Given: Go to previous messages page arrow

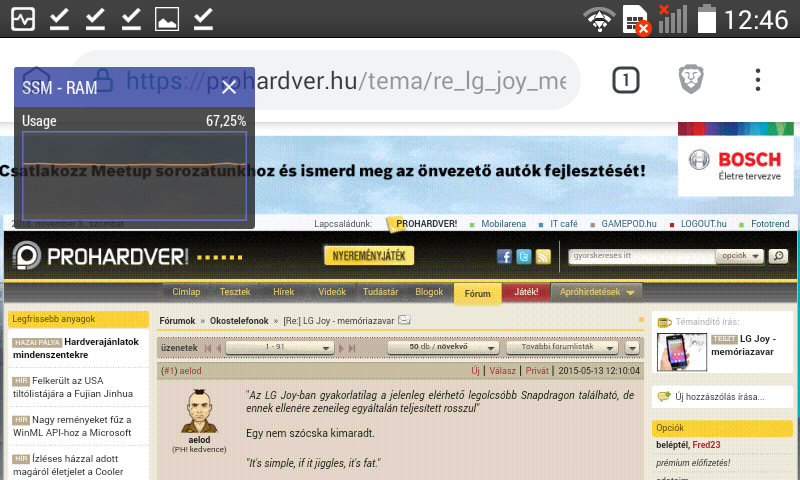Looking at the screenshot, I should click(x=219, y=348).
